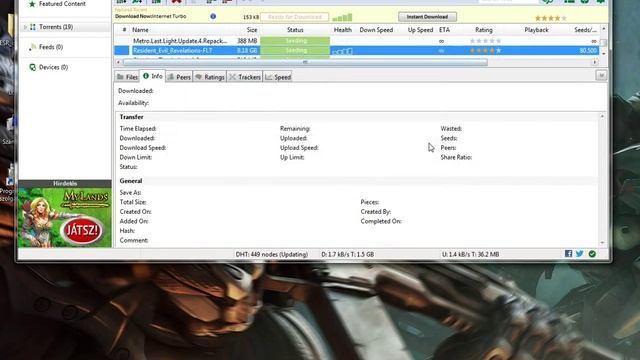
Task: Click the Availability label
Action: pyautogui.click(x=133, y=103)
